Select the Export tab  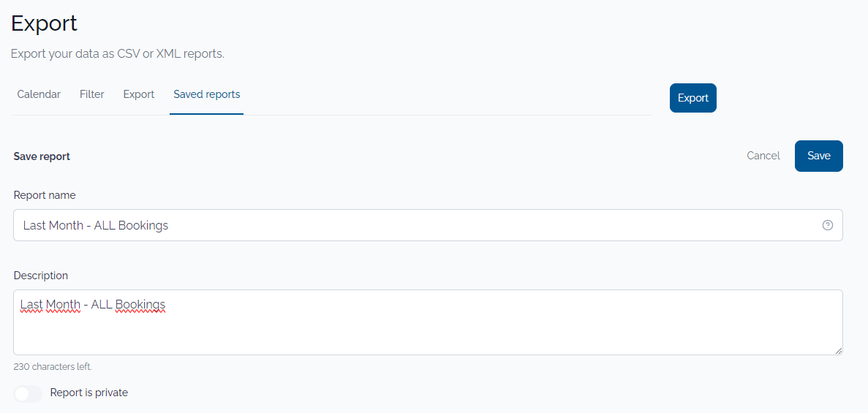coord(138,94)
